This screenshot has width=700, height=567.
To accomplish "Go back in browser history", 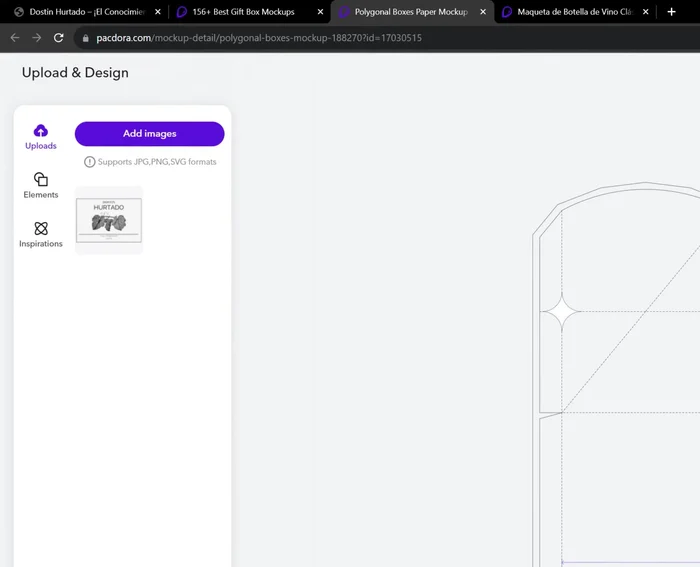I will (x=15, y=38).
